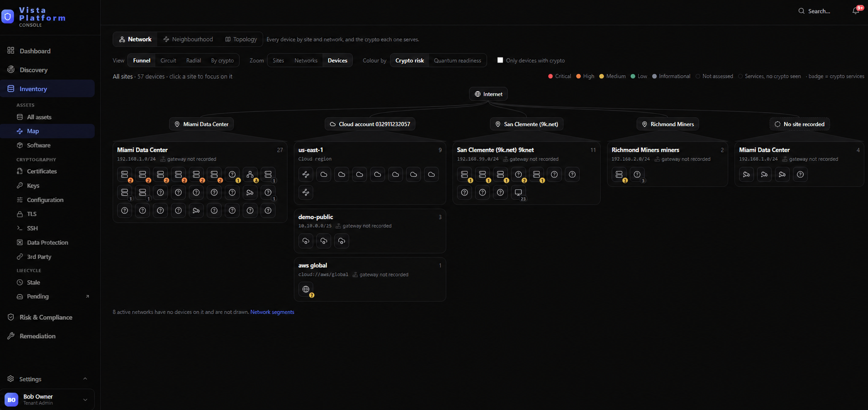This screenshot has width=868, height=410.
Task: Focus the No site recorded node
Action: click(x=800, y=124)
